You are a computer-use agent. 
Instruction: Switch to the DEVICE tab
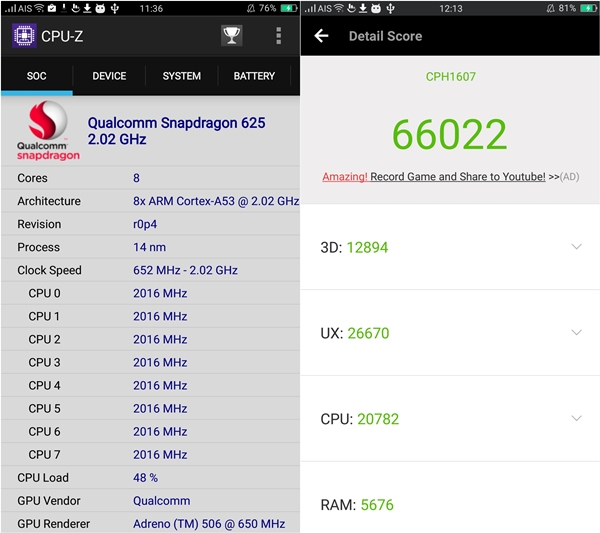[109, 76]
